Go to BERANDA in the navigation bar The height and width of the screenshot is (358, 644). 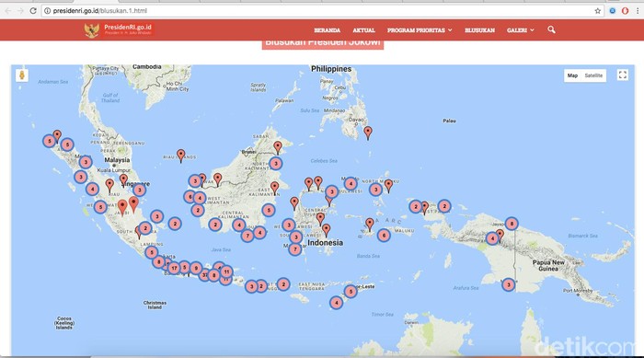pos(327,30)
